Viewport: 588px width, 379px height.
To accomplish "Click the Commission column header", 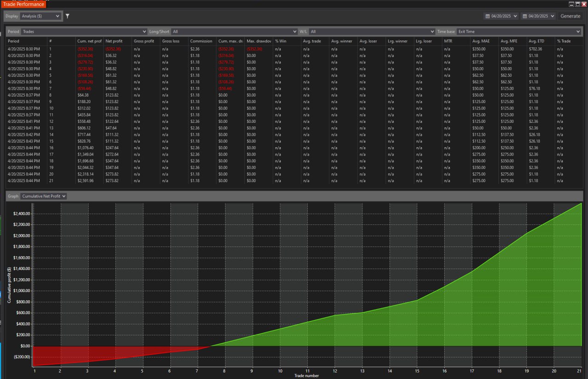I will [201, 41].
